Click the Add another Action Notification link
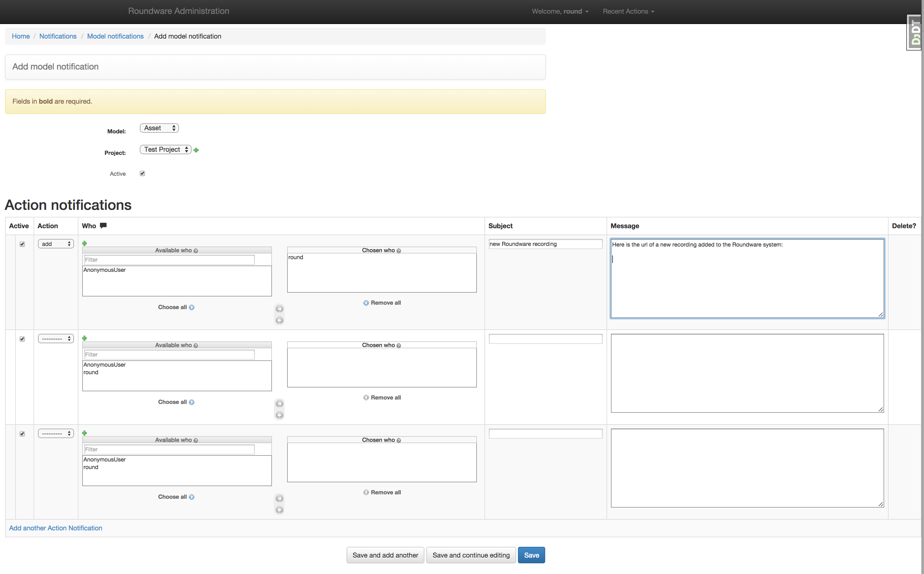This screenshot has height=574, width=924. (56, 528)
